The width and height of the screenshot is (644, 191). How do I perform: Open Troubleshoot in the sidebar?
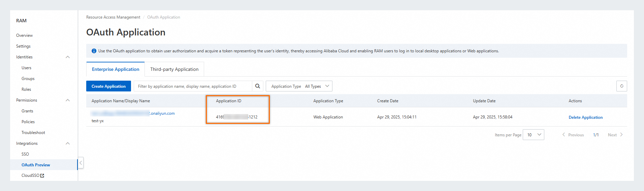tap(33, 133)
